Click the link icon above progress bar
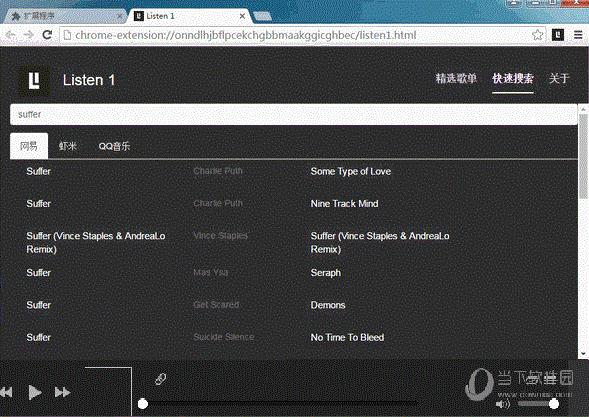 pos(161,379)
